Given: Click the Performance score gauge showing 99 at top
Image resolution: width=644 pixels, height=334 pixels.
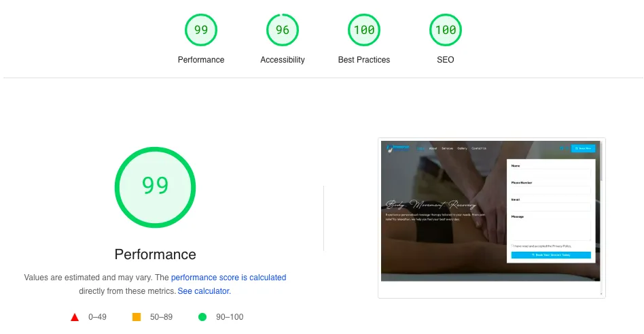Looking at the screenshot, I should pyautogui.click(x=201, y=30).
